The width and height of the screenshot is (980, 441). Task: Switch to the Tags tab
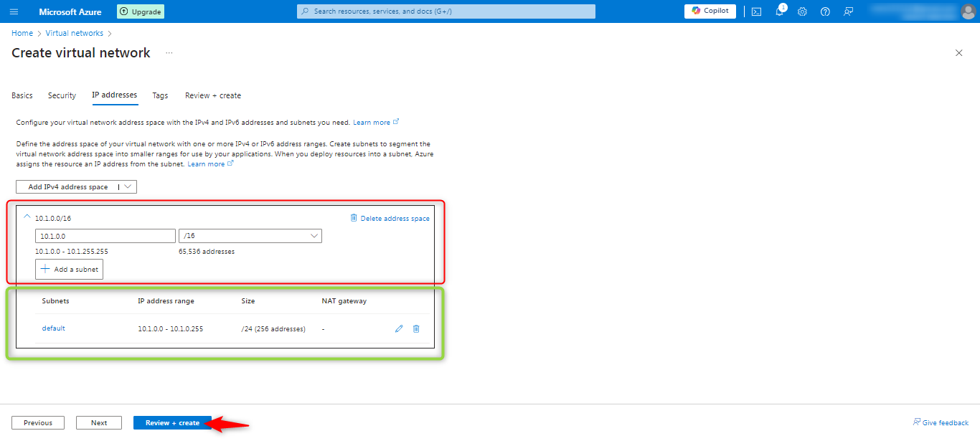point(160,95)
